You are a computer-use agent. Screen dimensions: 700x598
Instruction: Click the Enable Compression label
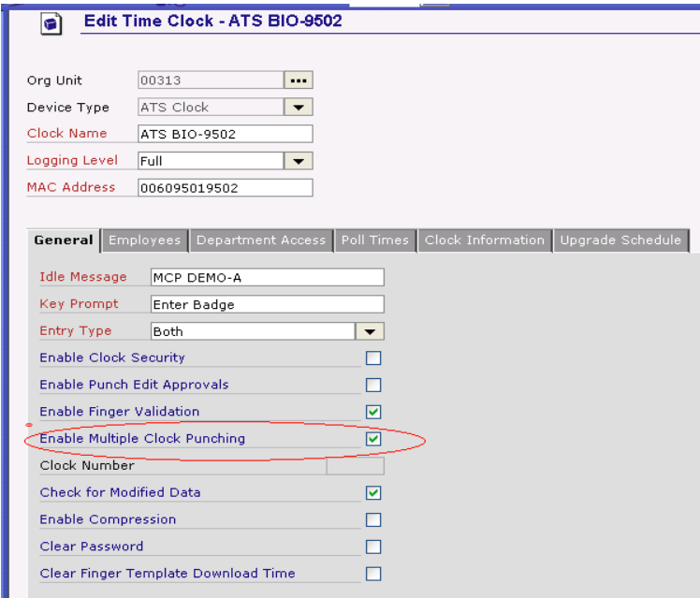(108, 519)
